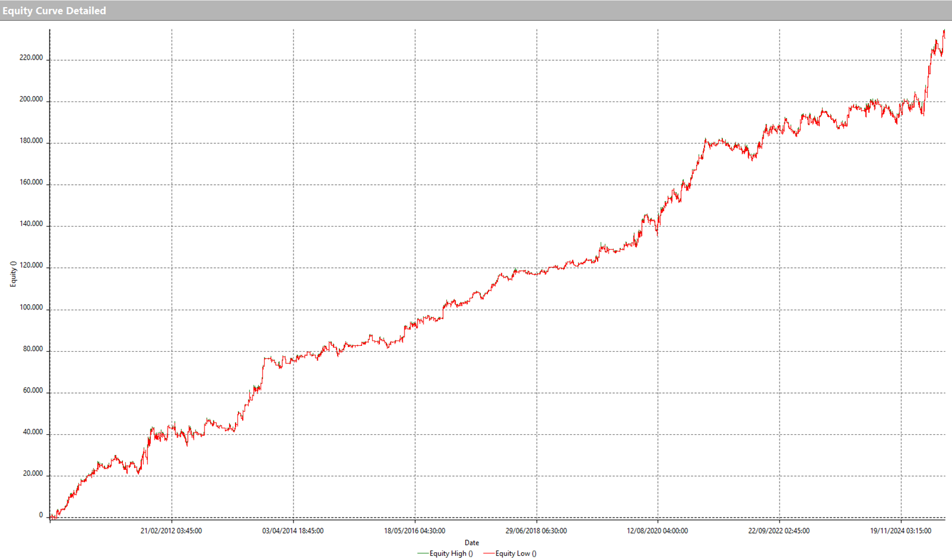Click the 12/08/2020 04:00:00 date label

(x=657, y=531)
